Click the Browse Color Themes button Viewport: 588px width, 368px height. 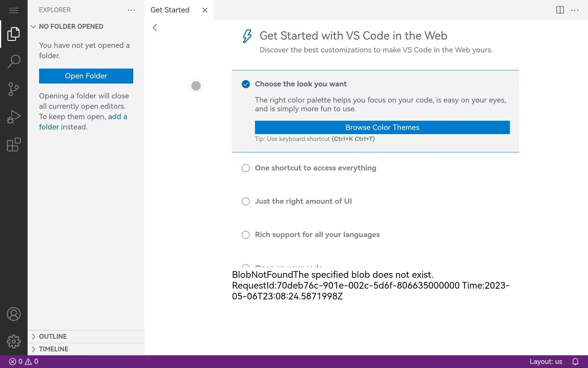click(382, 128)
